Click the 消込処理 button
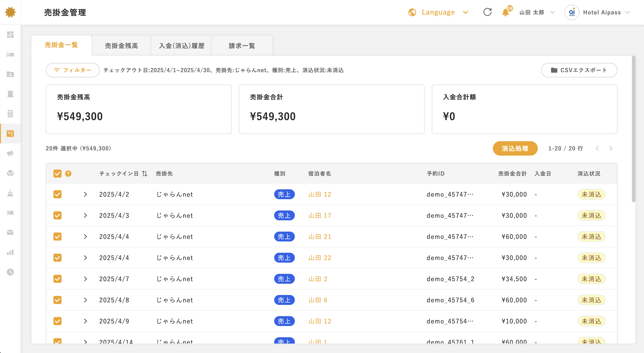This screenshot has height=353, width=644. click(x=515, y=148)
